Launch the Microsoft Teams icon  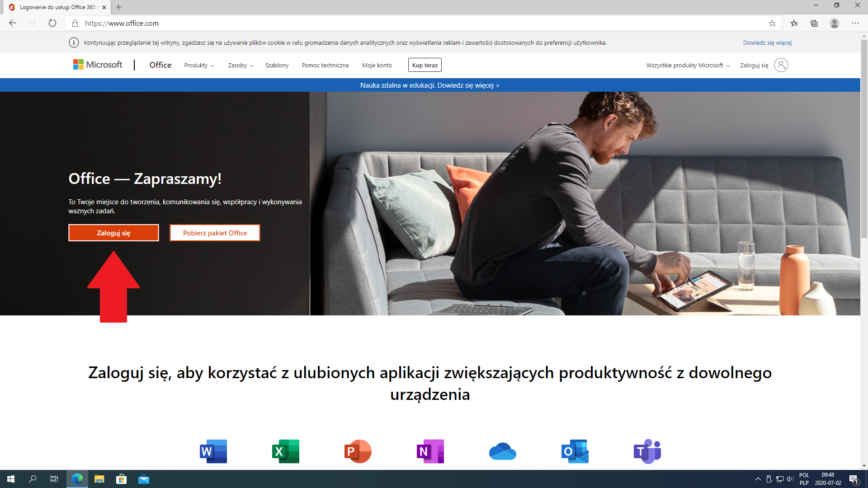coord(647,451)
